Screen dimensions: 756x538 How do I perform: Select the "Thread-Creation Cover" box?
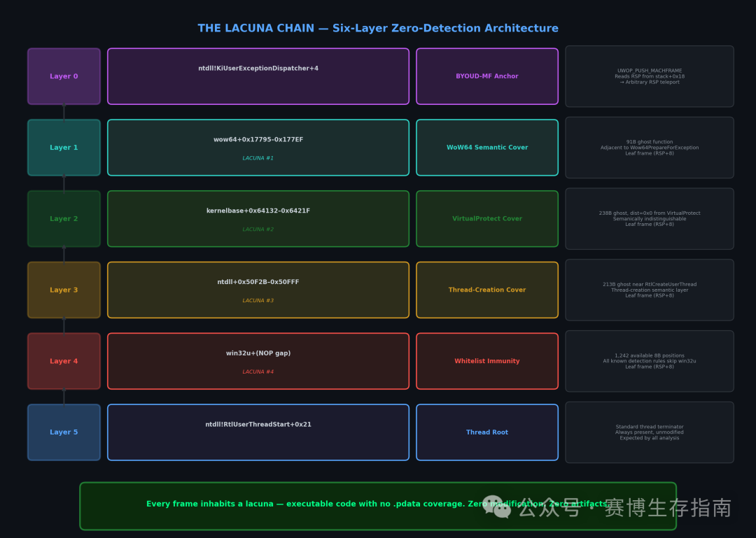(x=487, y=290)
